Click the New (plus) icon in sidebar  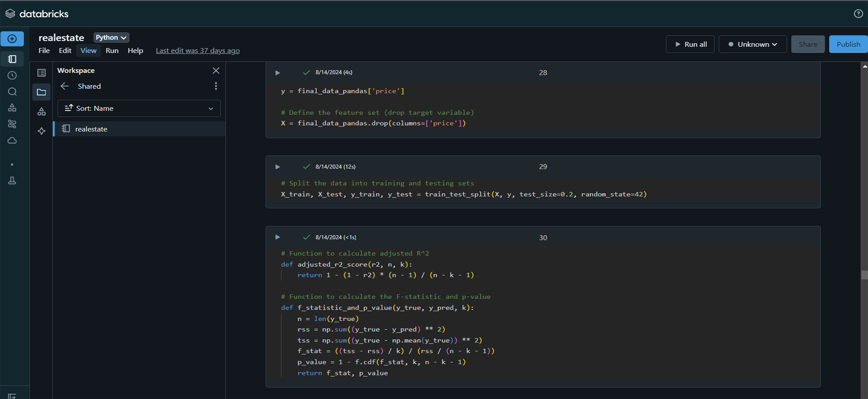coord(12,39)
